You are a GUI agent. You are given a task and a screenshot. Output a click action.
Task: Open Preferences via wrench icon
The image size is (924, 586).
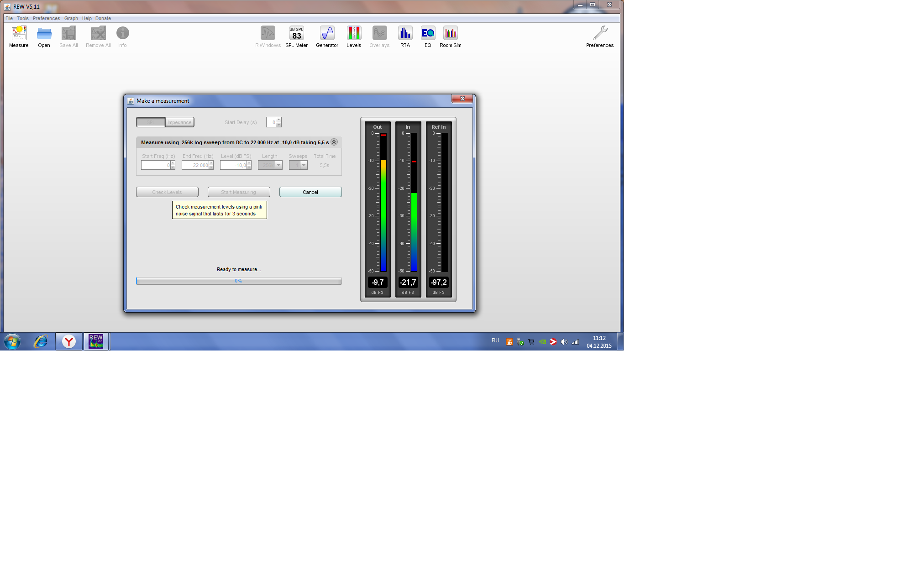click(x=599, y=33)
